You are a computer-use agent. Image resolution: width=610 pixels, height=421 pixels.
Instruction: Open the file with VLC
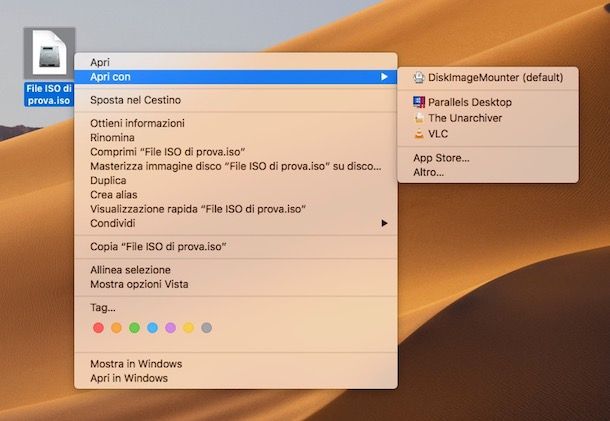click(x=488, y=134)
